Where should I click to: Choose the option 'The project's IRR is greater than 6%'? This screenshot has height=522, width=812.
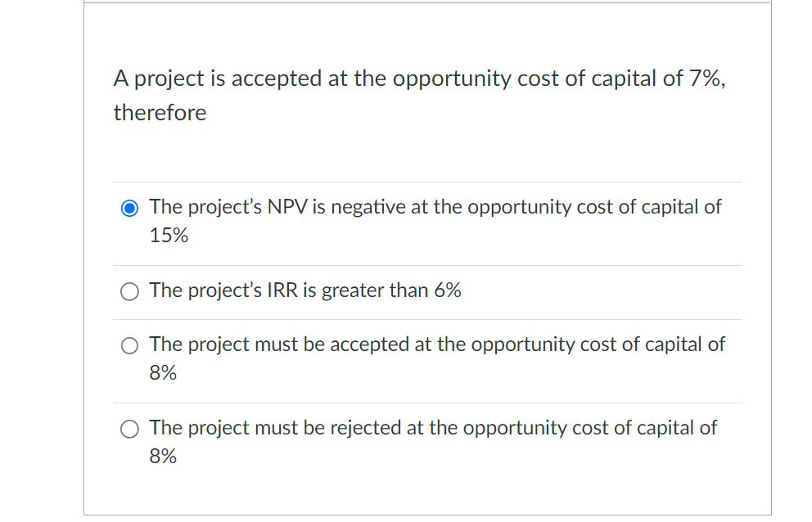129,291
